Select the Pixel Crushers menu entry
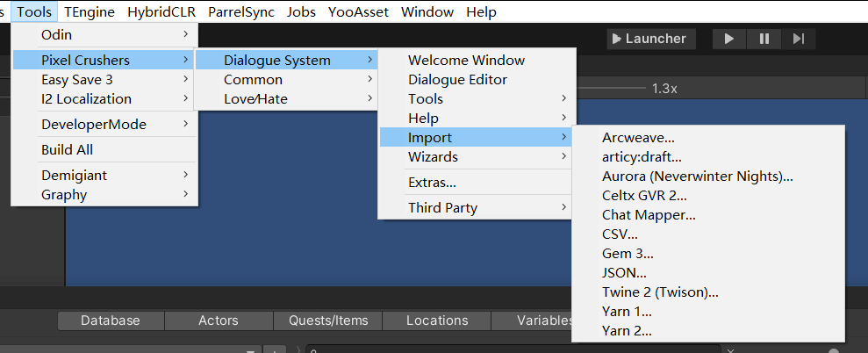The image size is (868, 353). (x=104, y=60)
